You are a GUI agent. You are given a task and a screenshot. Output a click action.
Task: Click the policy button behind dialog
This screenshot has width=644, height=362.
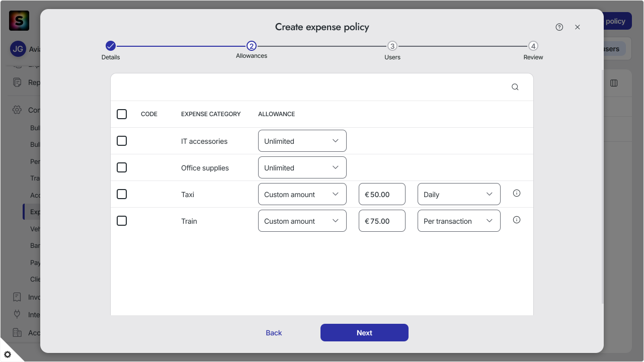[617, 21]
